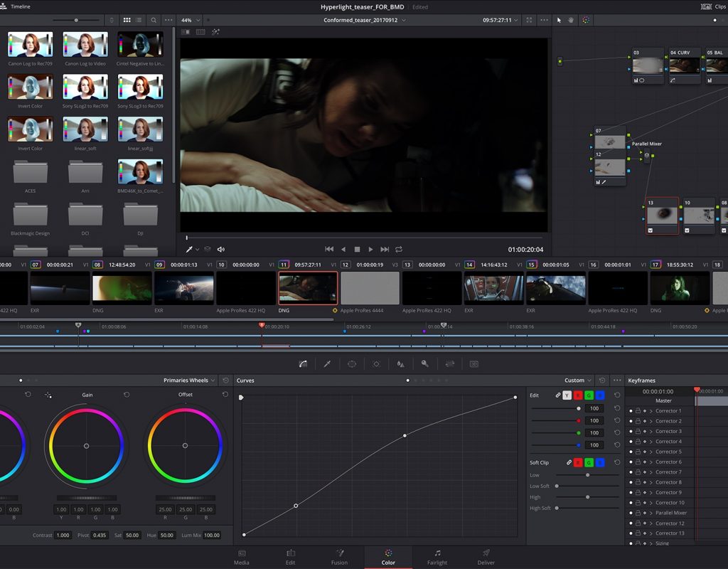Click the qualifier eyedropper below the viewer
This screenshot has width=728, height=569.
189,250
